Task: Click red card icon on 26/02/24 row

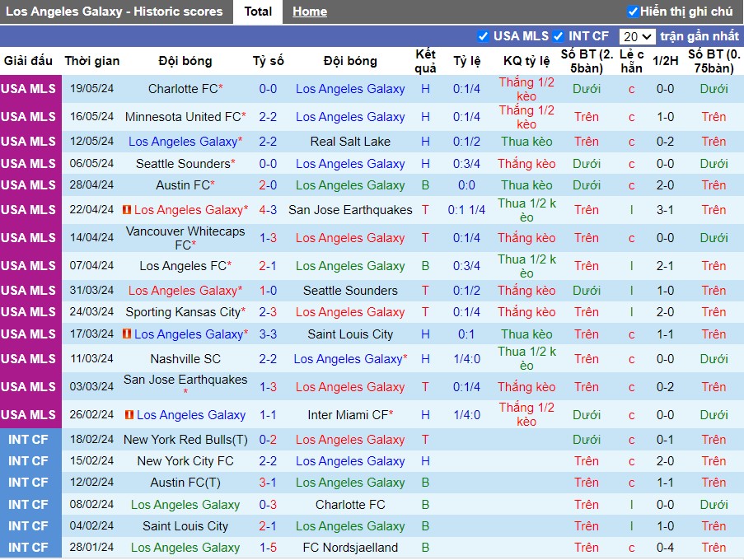Action: (x=129, y=414)
